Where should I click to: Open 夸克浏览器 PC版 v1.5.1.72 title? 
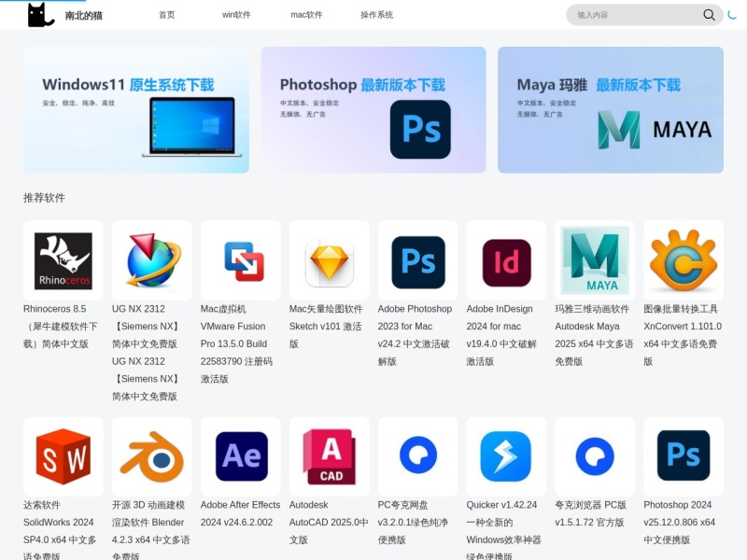591,513
